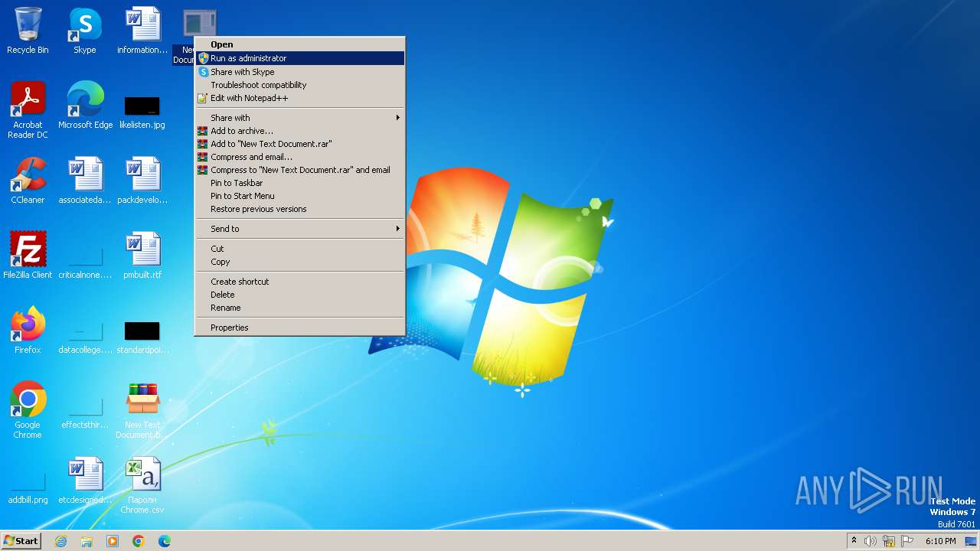This screenshot has width=980, height=551.
Task: Select Acrobat Reader DC desktop icon
Action: [28, 110]
